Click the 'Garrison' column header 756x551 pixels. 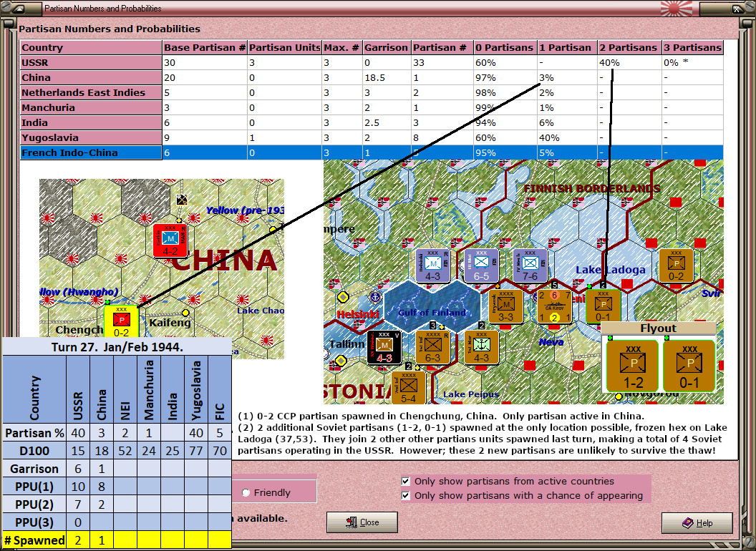tap(386, 48)
